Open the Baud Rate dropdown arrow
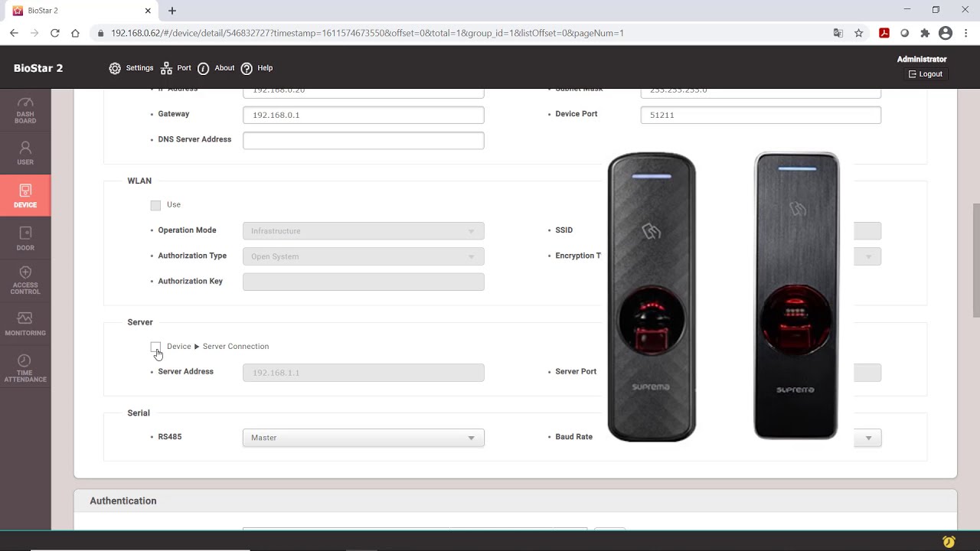This screenshot has height=551, width=980. (x=868, y=438)
